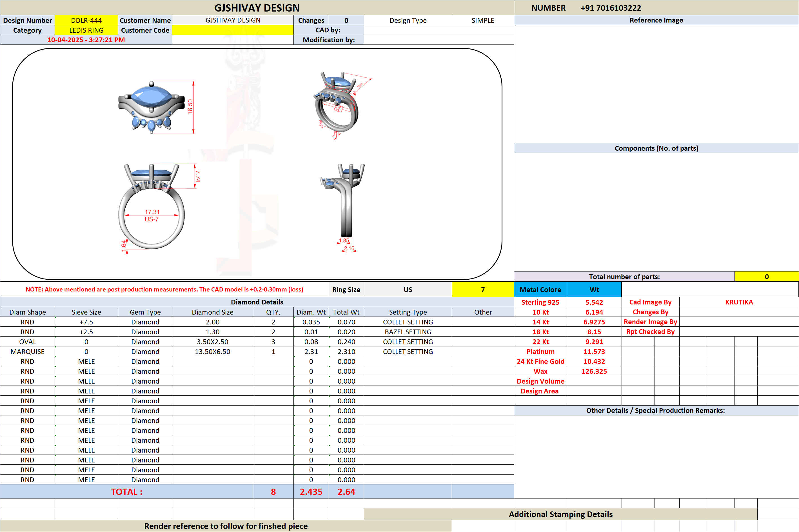Click the KRUTIKA cad image by cell
Image resolution: width=799 pixels, height=532 pixels.
tap(739, 302)
